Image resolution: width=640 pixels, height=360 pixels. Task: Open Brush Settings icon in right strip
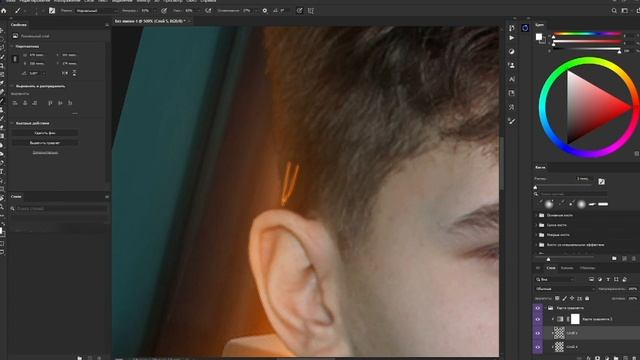pos(512,121)
